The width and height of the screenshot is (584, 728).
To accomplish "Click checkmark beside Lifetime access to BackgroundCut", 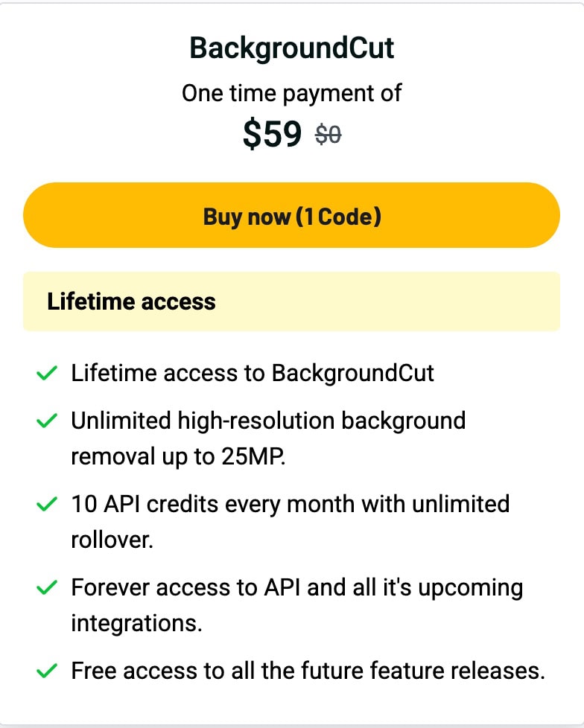I will 47,372.
